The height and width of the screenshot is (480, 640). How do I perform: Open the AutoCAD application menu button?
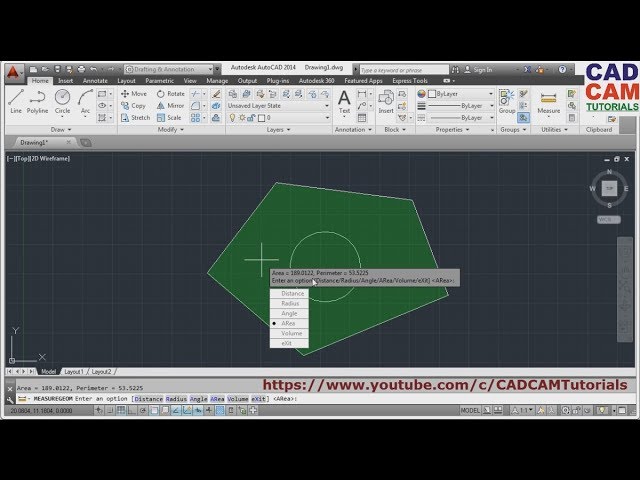pyautogui.click(x=13, y=72)
